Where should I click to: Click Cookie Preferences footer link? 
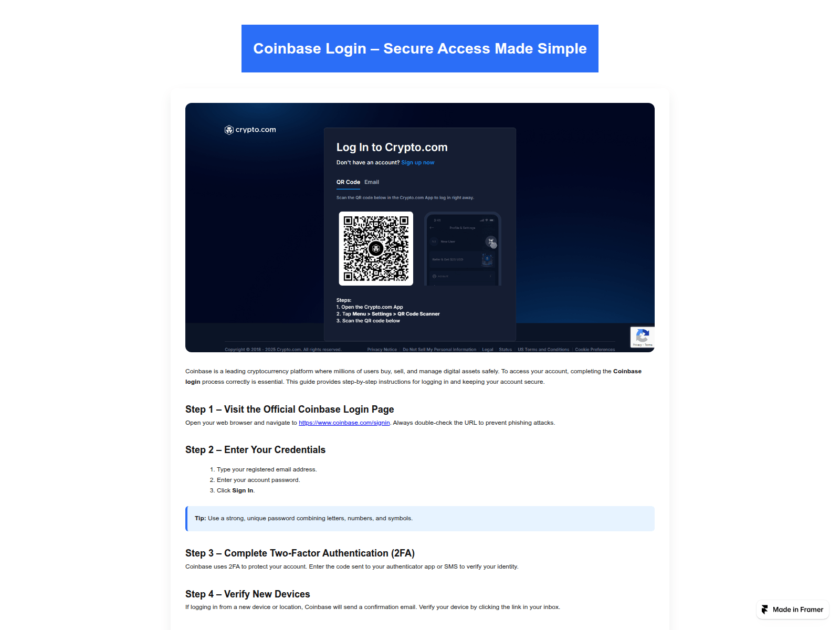pyautogui.click(x=595, y=350)
